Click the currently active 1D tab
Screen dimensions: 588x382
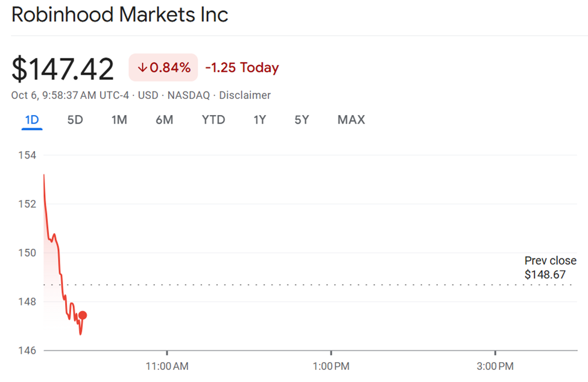(x=32, y=120)
